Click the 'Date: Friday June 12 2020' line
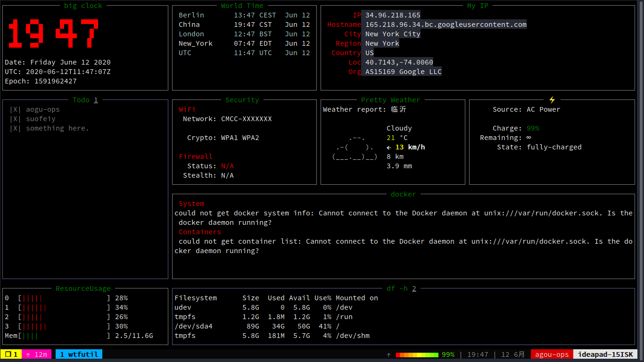 tap(58, 62)
